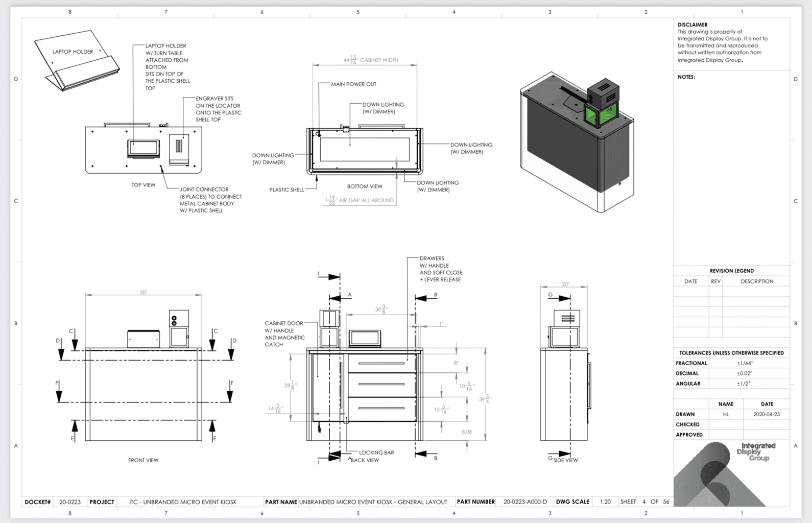The height and width of the screenshot is (523, 812).
Task: Select the docket number 20-0223
Action: (x=70, y=502)
